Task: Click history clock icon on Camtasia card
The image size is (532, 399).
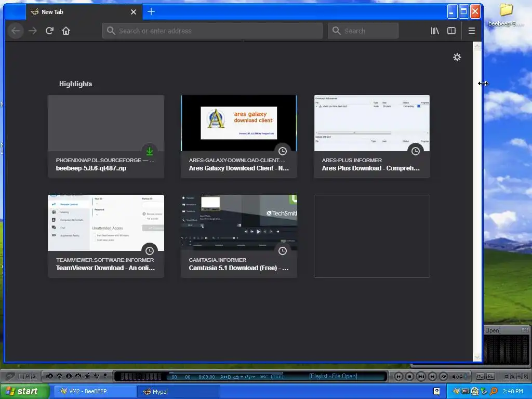Action: 283,251
